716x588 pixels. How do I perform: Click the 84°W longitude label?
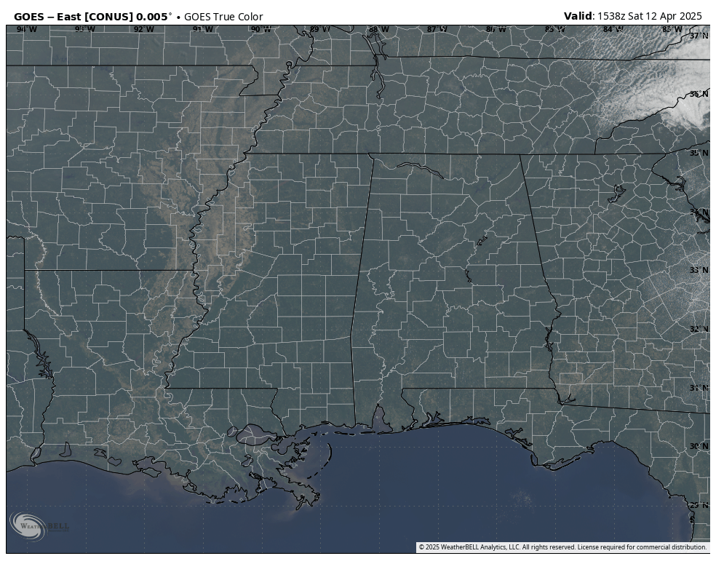[x=613, y=29]
